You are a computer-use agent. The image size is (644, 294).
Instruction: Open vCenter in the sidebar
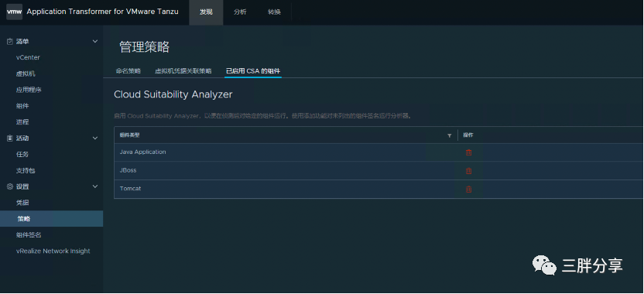pyautogui.click(x=28, y=57)
